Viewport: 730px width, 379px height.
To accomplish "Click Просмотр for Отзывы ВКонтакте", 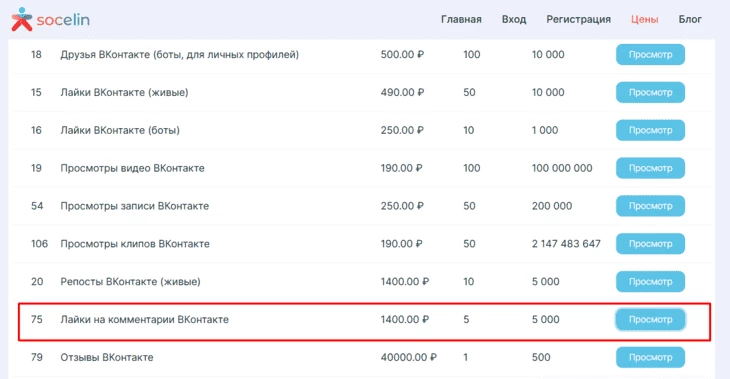I will [650, 357].
